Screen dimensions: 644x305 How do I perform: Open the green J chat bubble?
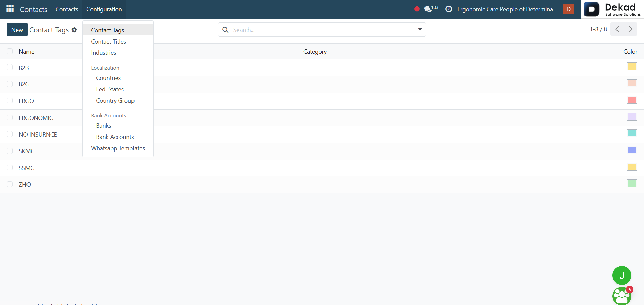point(622,275)
